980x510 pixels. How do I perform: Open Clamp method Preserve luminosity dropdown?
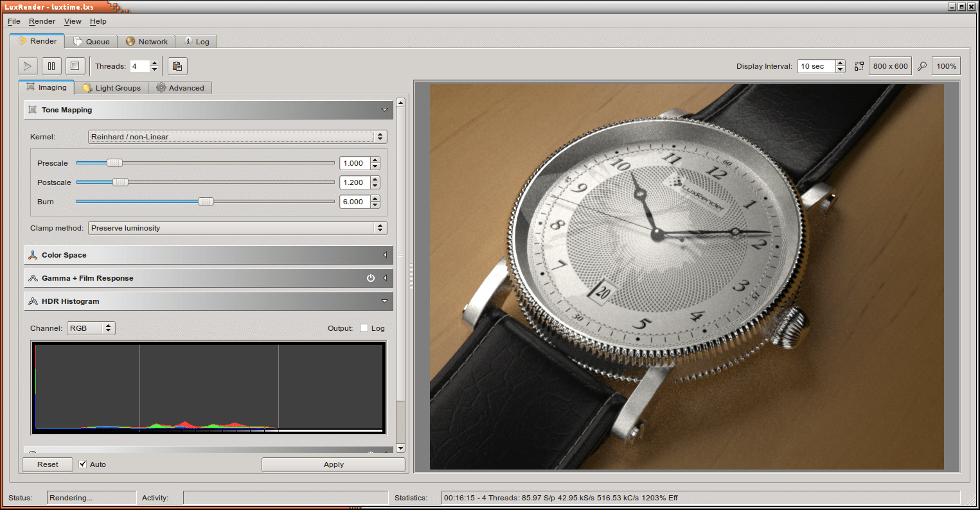pos(237,228)
